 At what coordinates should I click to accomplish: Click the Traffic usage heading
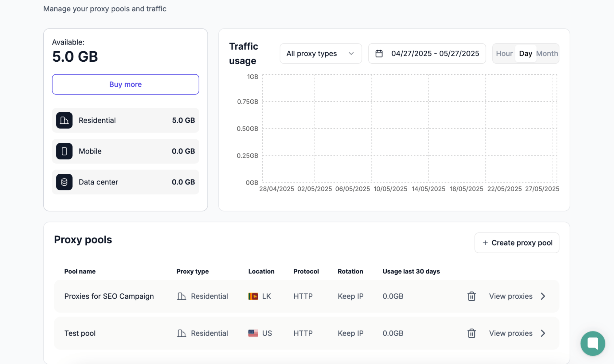pos(244,53)
